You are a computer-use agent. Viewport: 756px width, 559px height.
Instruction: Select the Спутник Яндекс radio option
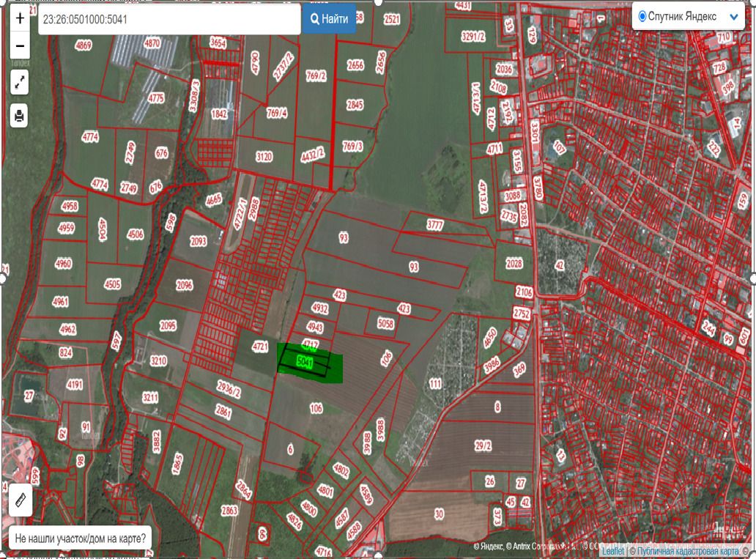tap(642, 16)
